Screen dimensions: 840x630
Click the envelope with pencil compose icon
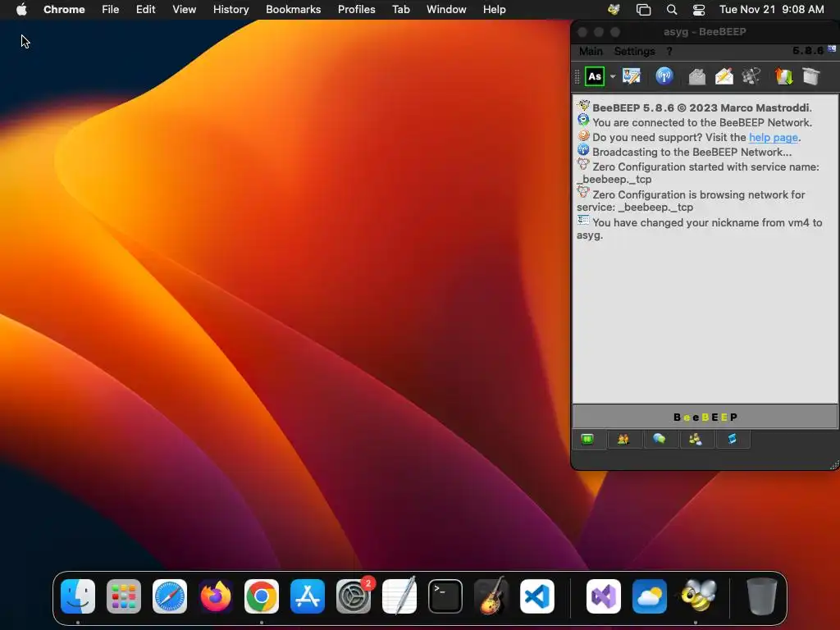724,76
